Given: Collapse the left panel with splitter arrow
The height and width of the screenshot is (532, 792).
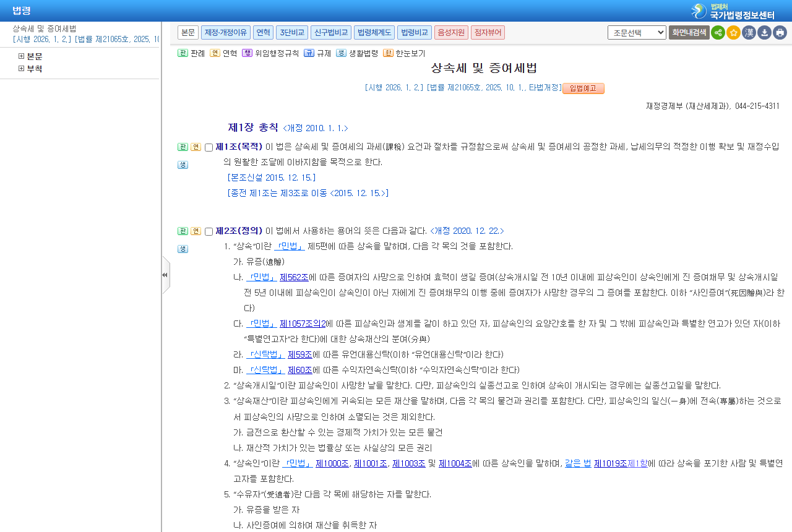Looking at the screenshot, I should (x=165, y=275).
